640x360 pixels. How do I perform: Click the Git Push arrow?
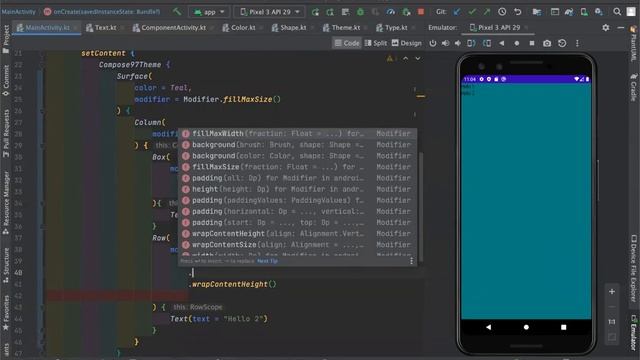(487, 12)
